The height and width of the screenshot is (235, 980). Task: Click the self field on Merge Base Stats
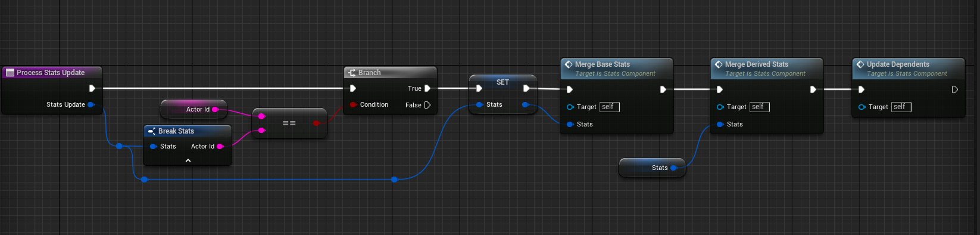click(x=609, y=107)
